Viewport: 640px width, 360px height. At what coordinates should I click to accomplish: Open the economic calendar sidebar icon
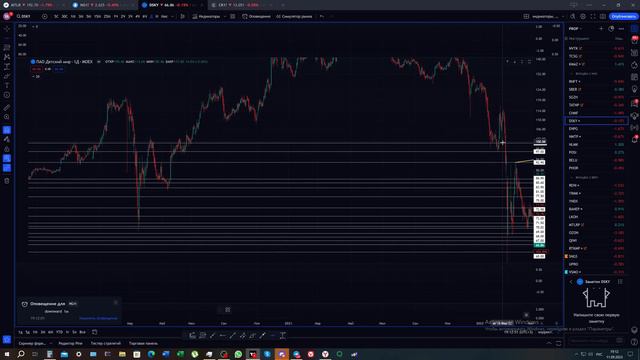(x=634, y=77)
